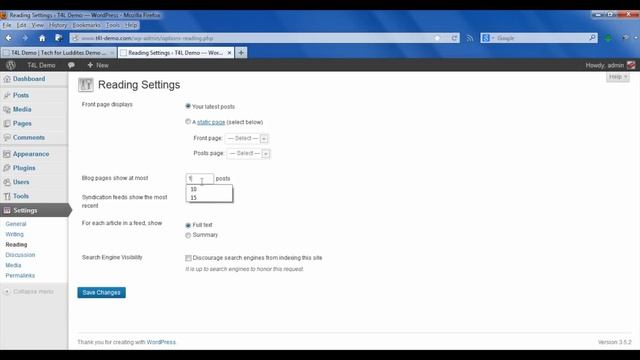Open the View menu

(38, 25)
